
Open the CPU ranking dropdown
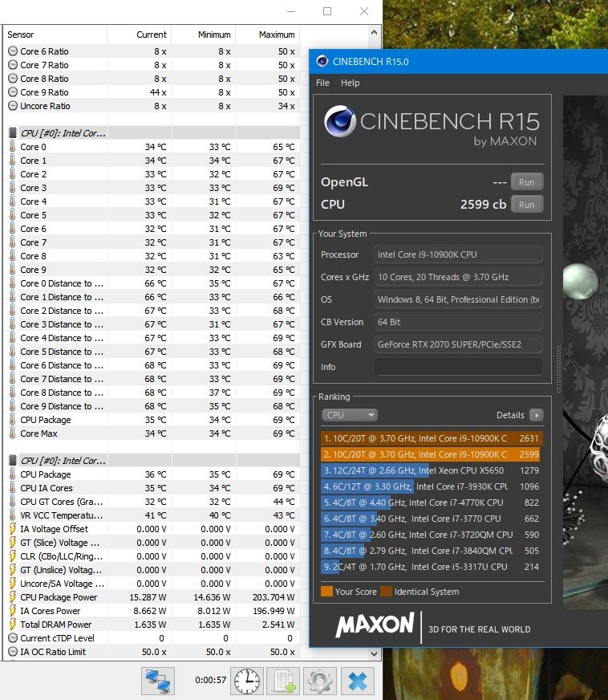coord(349,415)
